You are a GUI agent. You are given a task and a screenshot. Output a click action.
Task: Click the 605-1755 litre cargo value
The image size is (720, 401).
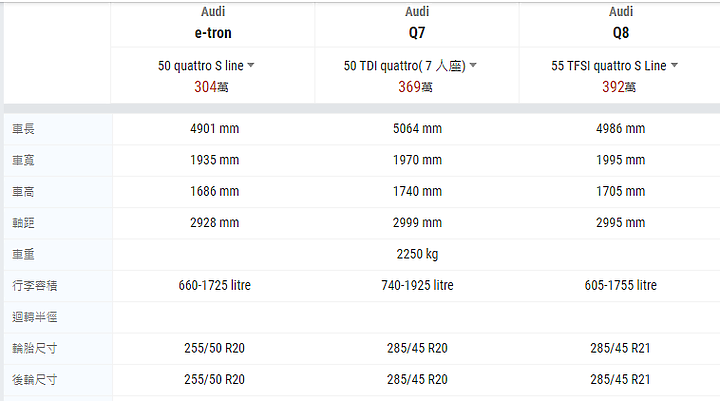point(620,285)
